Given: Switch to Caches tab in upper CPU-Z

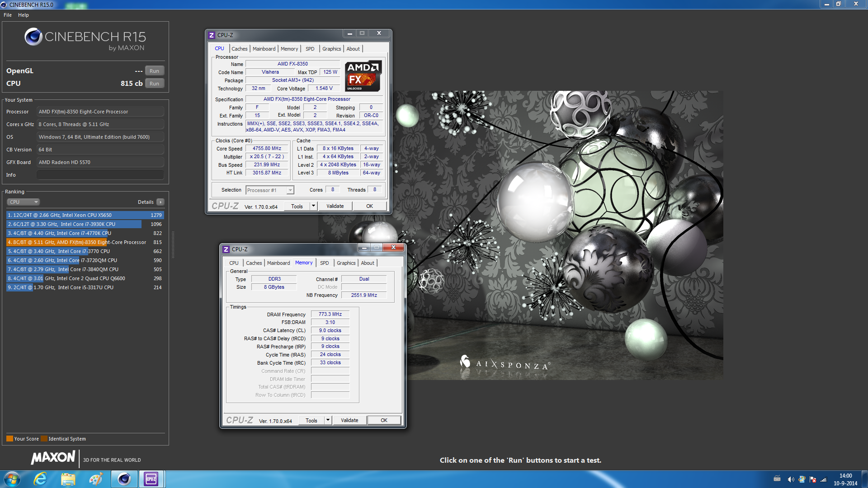Looking at the screenshot, I should (x=240, y=49).
